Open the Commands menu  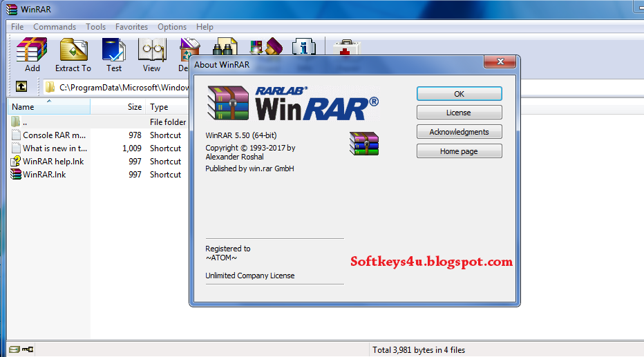(55, 27)
